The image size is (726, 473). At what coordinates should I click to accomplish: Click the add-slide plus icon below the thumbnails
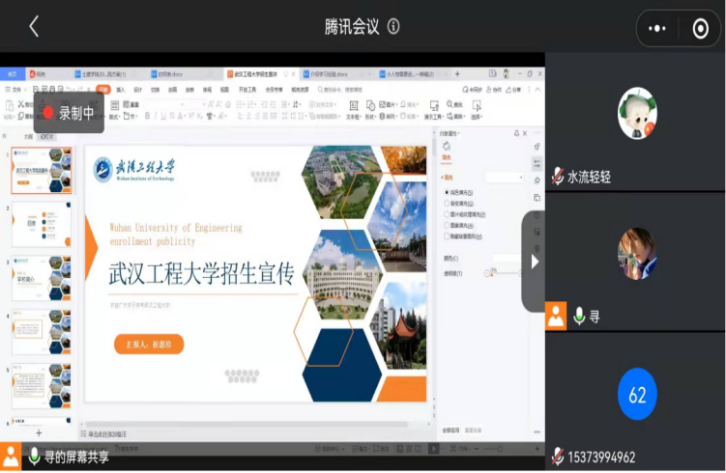point(39,433)
